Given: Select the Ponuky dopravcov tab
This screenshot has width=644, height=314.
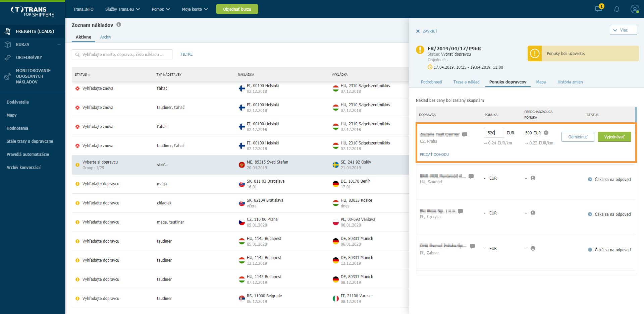Looking at the screenshot, I should pos(508,82).
